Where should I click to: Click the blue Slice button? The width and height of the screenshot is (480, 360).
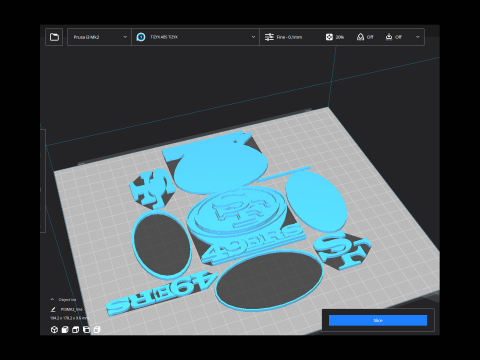pos(378,320)
